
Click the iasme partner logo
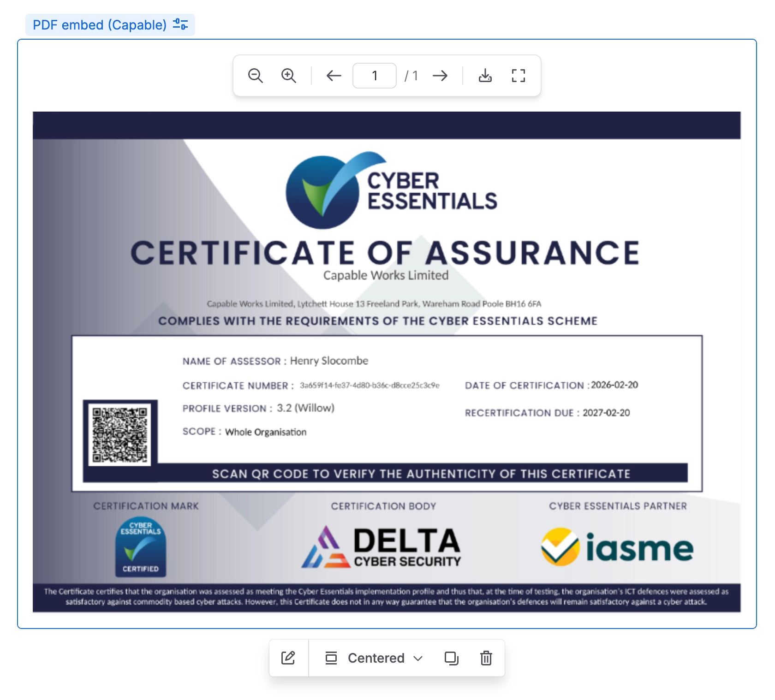617,547
